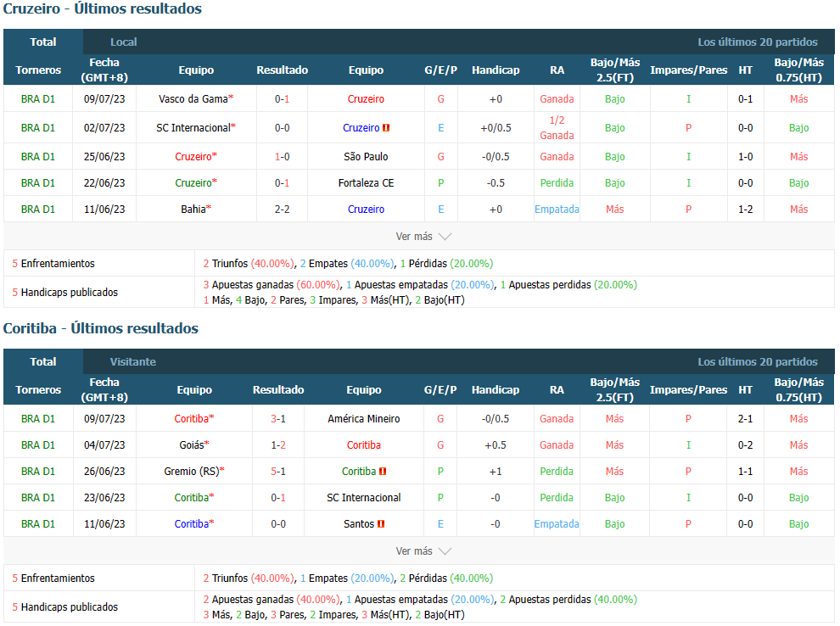Click 'Perdida' on the Fortaleza CE row
840x626 pixels.
tap(557, 182)
